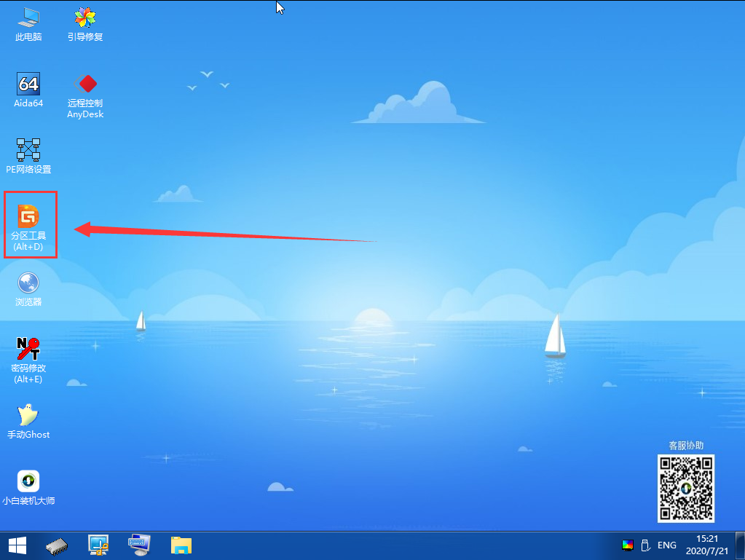The width and height of the screenshot is (745, 560).
Task: Launch the 手动Ghost shortcut
Action: coord(28,422)
